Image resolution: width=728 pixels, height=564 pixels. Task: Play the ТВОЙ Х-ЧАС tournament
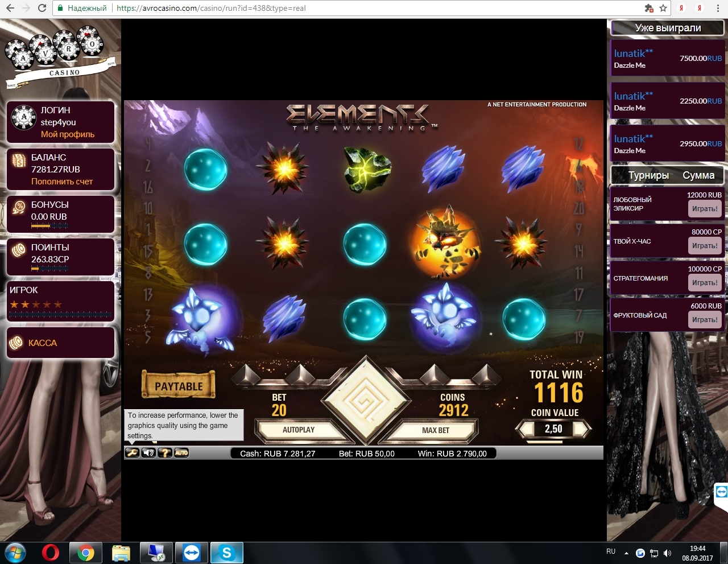(705, 246)
